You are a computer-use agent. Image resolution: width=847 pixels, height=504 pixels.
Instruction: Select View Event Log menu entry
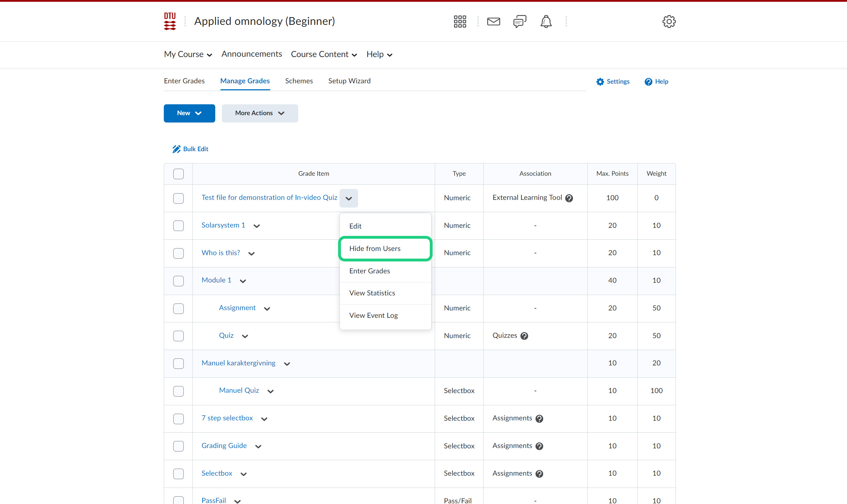(373, 315)
